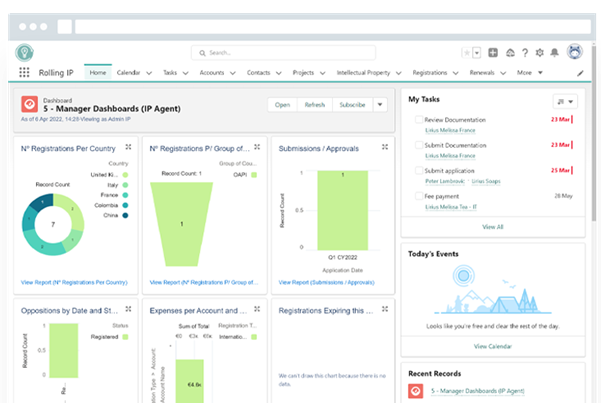This screenshot has height=403, width=601.
Task: Click the OAPI legend color square
Action: coord(254,175)
